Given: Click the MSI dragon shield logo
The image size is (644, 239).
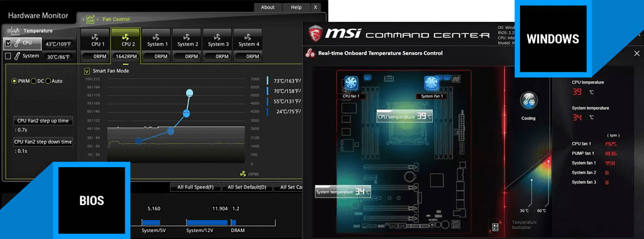Looking at the screenshot, I should pyautogui.click(x=314, y=33).
